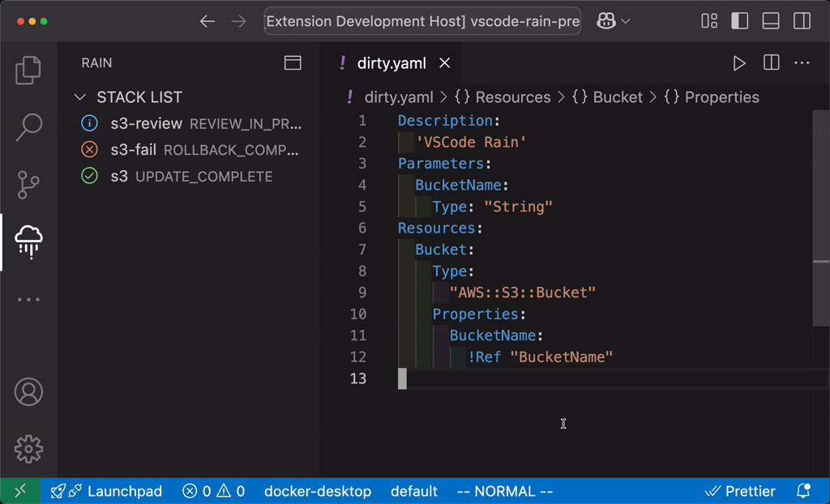830x504 pixels.
Task: Click Type: "String" on line 5
Action: click(x=492, y=207)
